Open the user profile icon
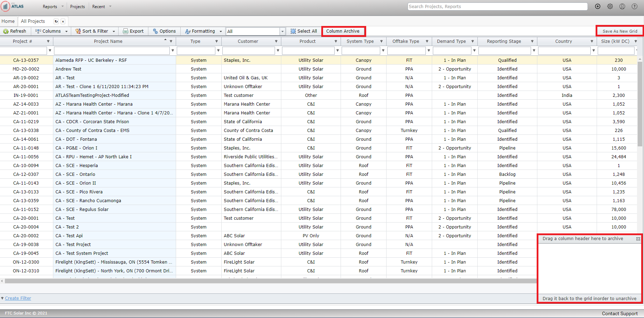 tap(622, 6)
